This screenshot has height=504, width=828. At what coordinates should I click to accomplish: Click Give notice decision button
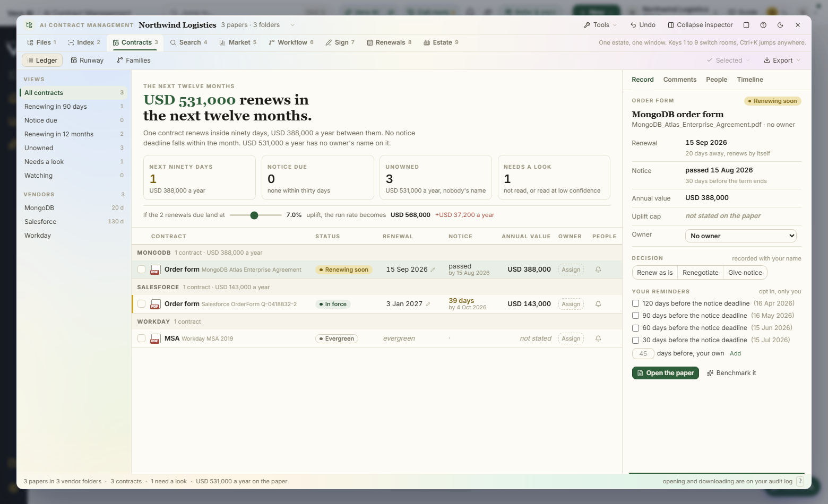coord(745,273)
